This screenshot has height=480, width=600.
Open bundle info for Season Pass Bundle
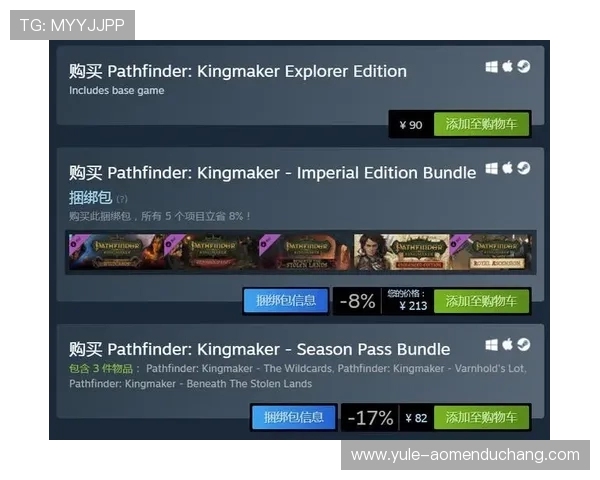[x=294, y=417]
